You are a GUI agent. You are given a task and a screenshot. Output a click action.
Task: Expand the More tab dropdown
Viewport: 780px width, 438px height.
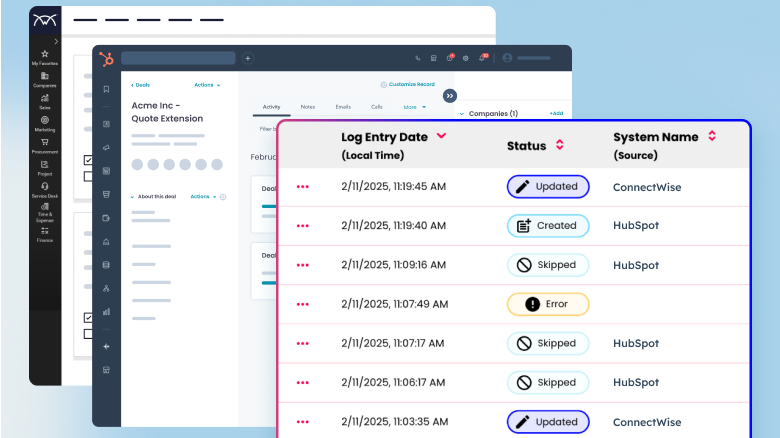pyautogui.click(x=414, y=106)
